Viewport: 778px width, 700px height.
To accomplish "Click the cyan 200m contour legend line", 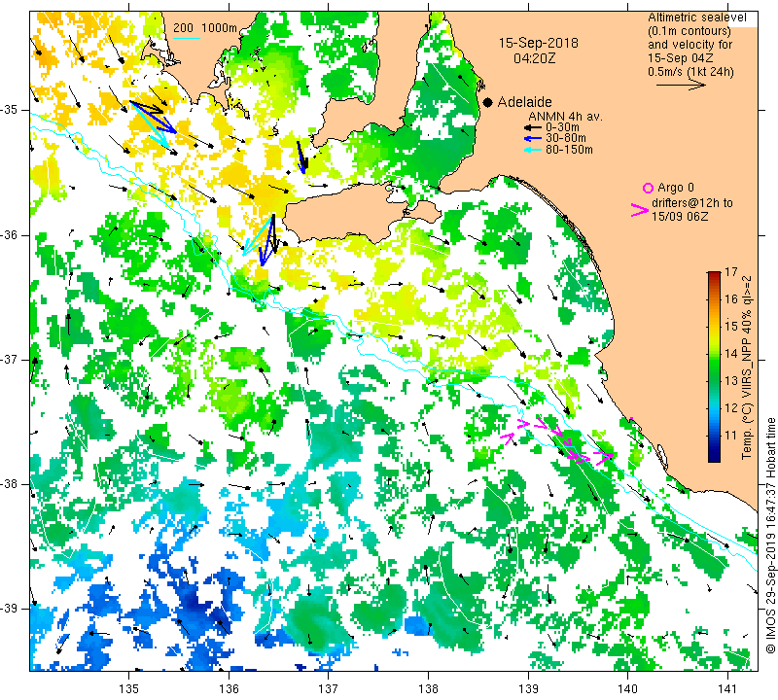I will point(187,38).
